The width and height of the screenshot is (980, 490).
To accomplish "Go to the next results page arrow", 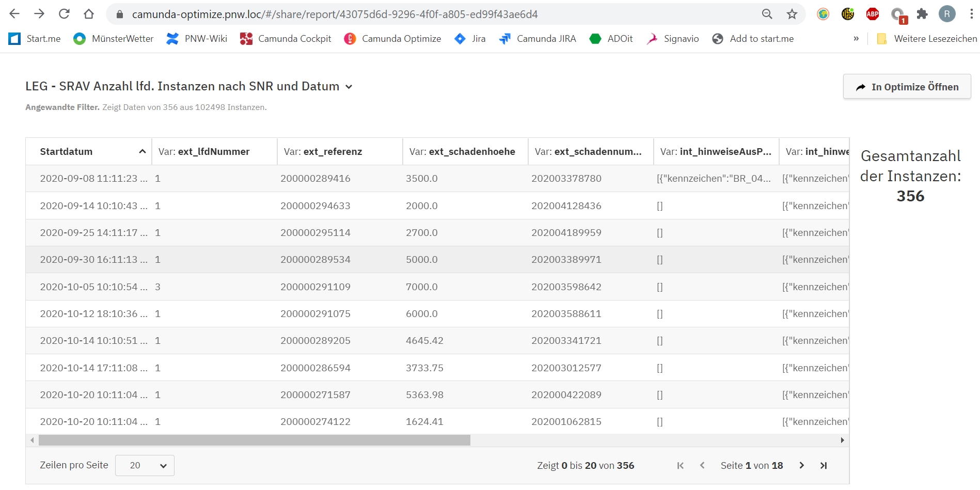I will coord(801,465).
